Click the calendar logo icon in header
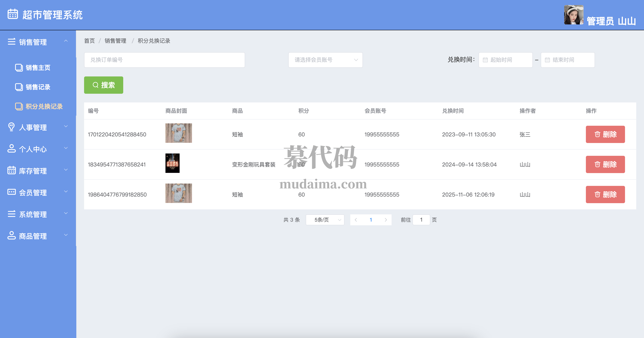Image resolution: width=644 pixels, height=338 pixels. [13, 14]
